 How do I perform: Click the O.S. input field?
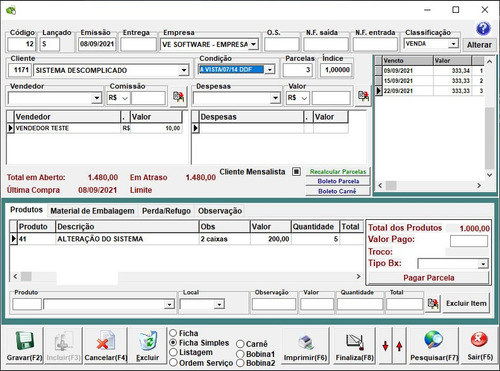point(282,44)
